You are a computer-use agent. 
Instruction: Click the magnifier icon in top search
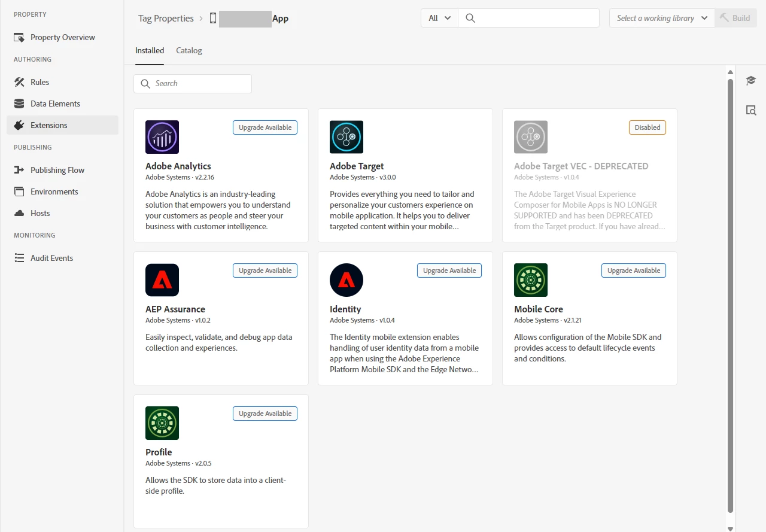pyautogui.click(x=470, y=18)
